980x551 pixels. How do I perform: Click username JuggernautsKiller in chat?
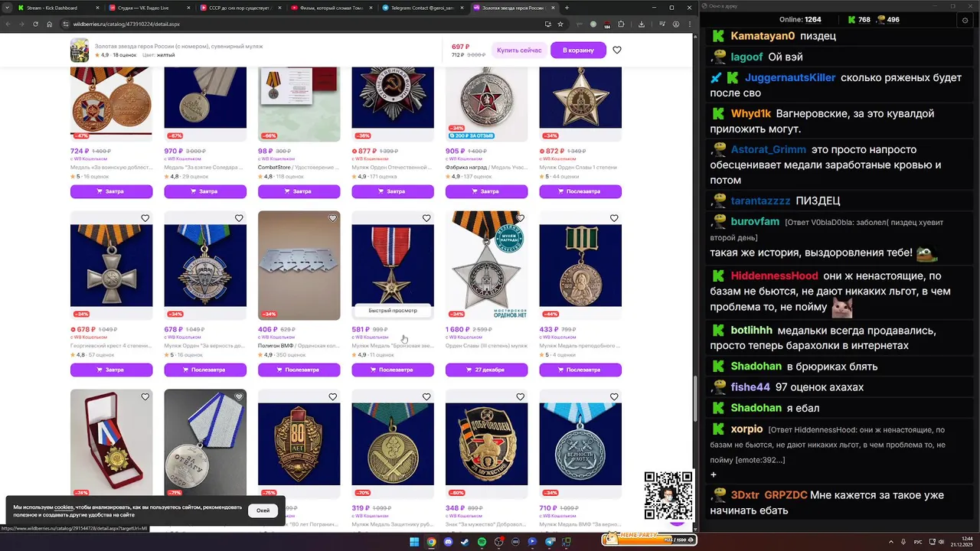click(790, 77)
